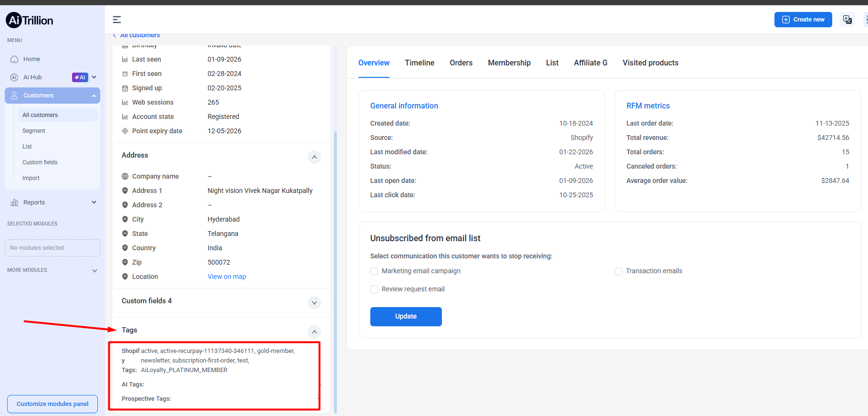The width and height of the screenshot is (868, 416).
Task: Check the Transaction emails option
Action: pyautogui.click(x=618, y=271)
